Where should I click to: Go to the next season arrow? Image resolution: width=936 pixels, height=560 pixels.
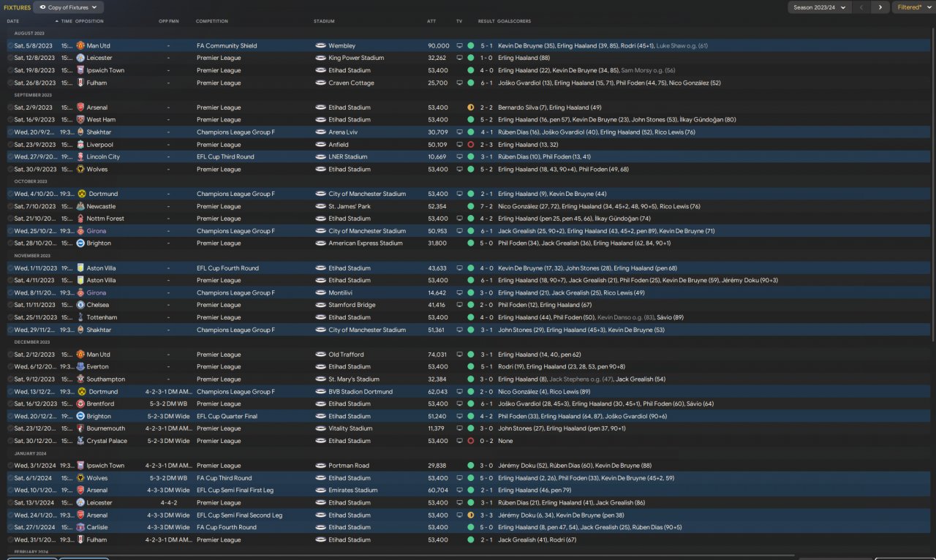point(880,7)
